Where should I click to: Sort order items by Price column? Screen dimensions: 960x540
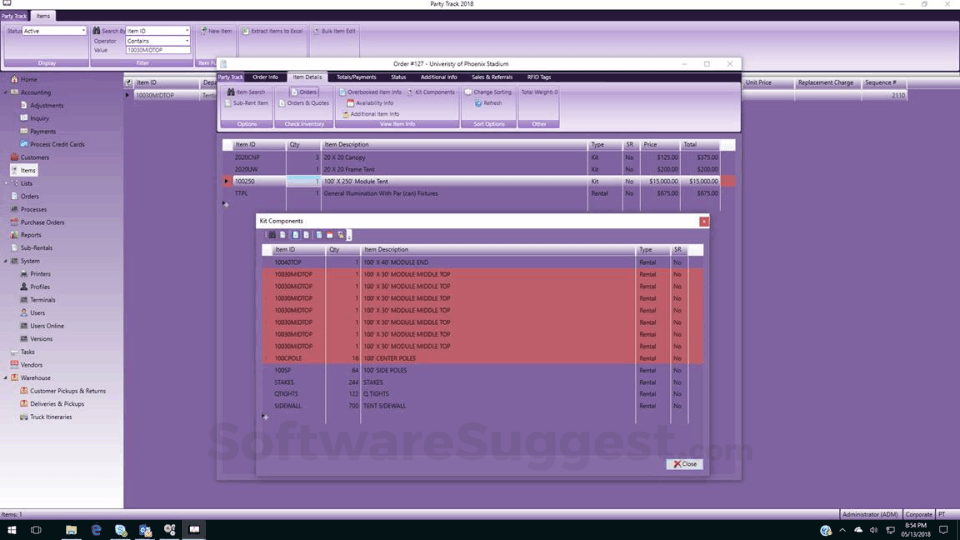pyautogui.click(x=659, y=144)
